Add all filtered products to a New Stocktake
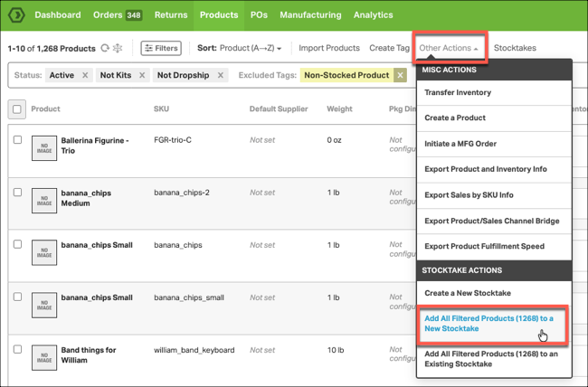588x387 pixels. coord(493,324)
